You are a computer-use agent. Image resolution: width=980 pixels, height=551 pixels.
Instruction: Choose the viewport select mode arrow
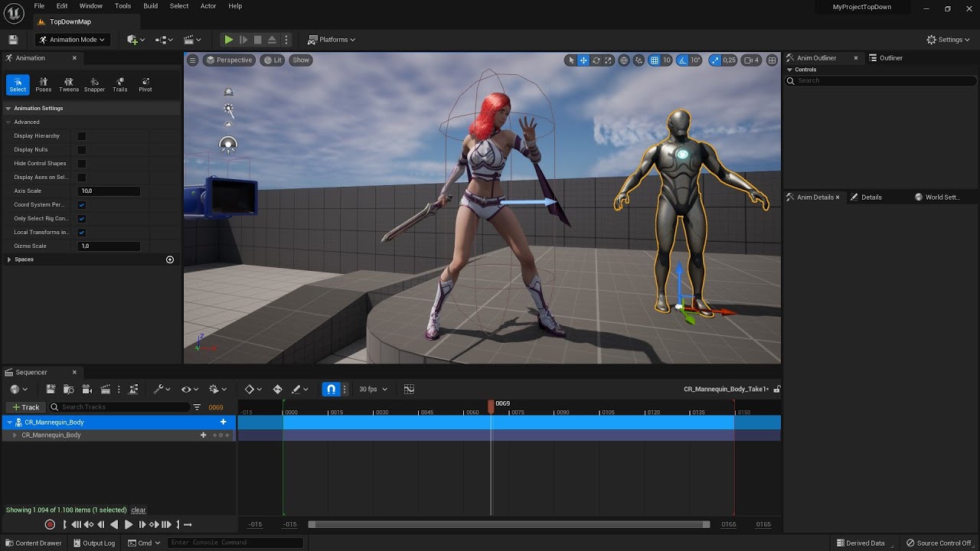pos(570,60)
